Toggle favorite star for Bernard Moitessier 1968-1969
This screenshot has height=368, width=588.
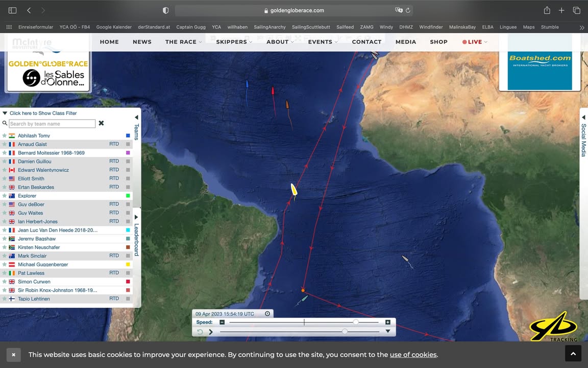click(x=5, y=153)
